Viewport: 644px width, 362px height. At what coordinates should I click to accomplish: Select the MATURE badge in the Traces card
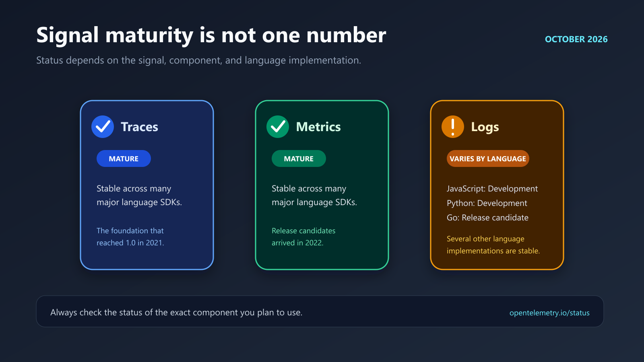pos(124,158)
